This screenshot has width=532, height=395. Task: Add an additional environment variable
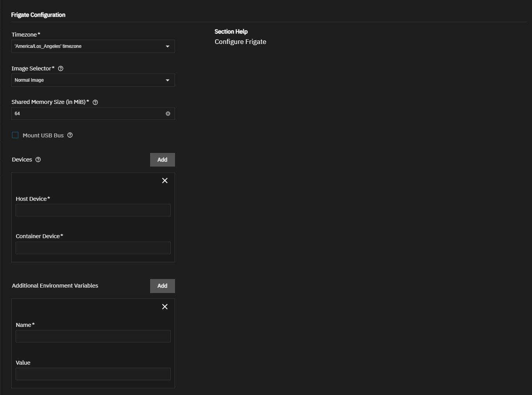[162, 286]
